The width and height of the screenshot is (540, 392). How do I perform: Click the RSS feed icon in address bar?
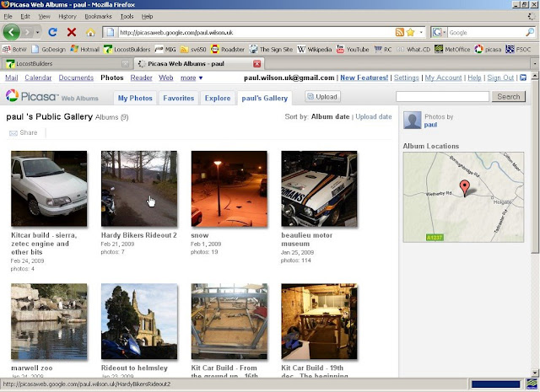[399, 32]
